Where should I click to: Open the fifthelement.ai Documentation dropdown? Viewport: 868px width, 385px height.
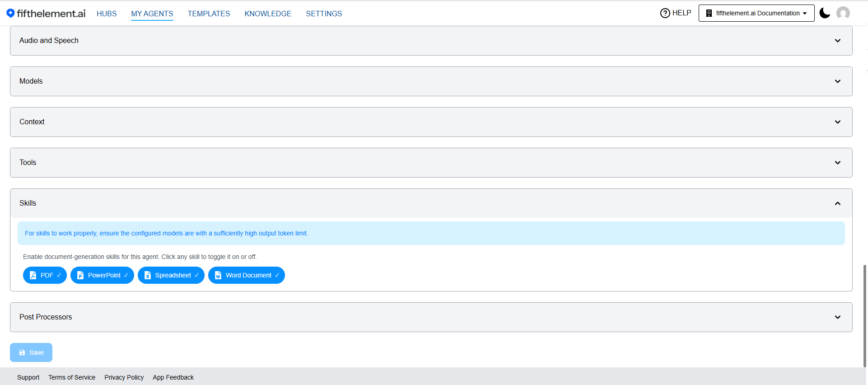[756, 13]
